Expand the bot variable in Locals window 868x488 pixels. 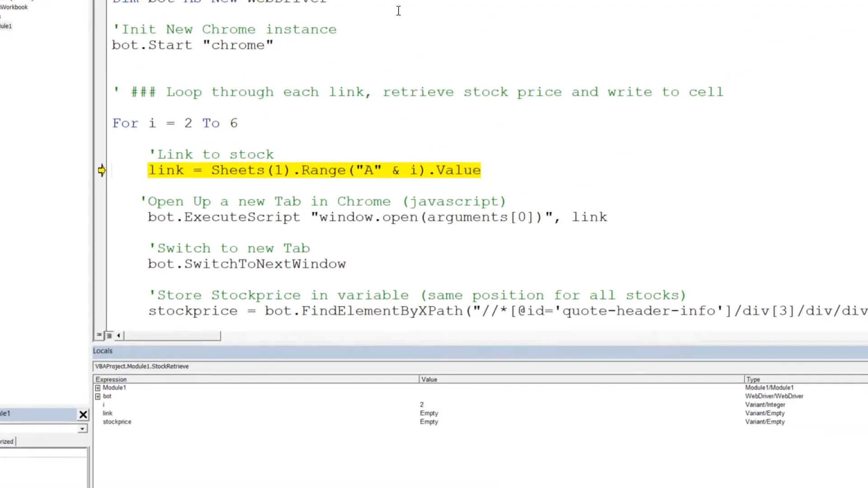click(98, 396)
